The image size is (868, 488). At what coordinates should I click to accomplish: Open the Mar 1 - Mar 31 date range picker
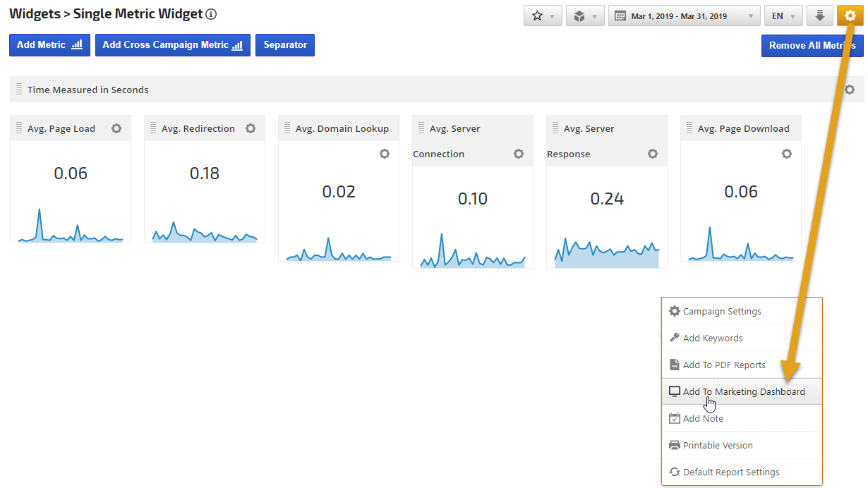(684, 16)
